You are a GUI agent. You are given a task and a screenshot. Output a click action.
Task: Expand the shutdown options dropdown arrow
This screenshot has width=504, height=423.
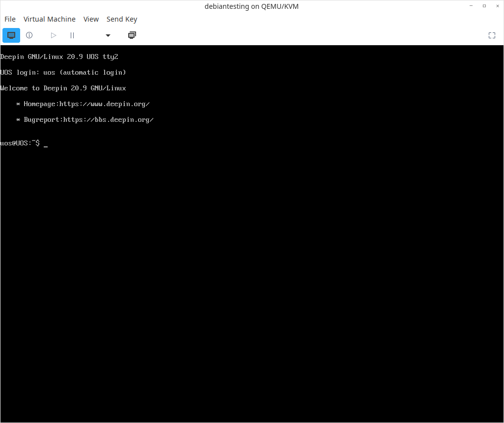(x=108, y=35)
